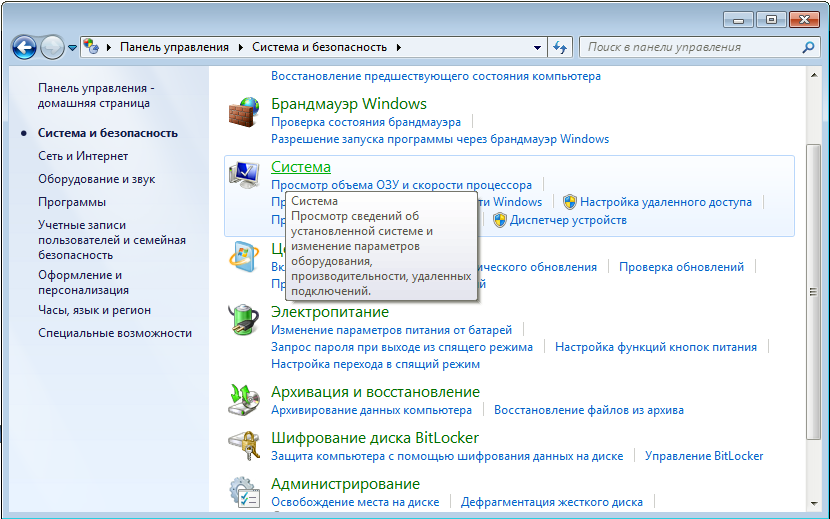Open Архивация и восстановление heading
This screenshot has width=830, height=519.
(375, 391)
